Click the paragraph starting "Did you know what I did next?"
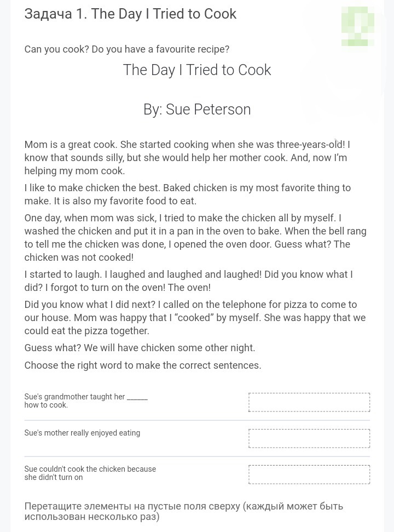 point(195,318)
